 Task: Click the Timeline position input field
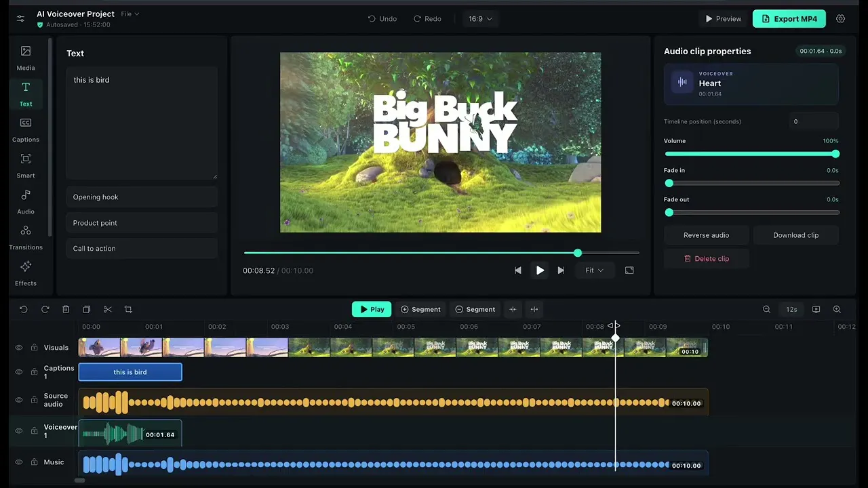coord(814,122)
